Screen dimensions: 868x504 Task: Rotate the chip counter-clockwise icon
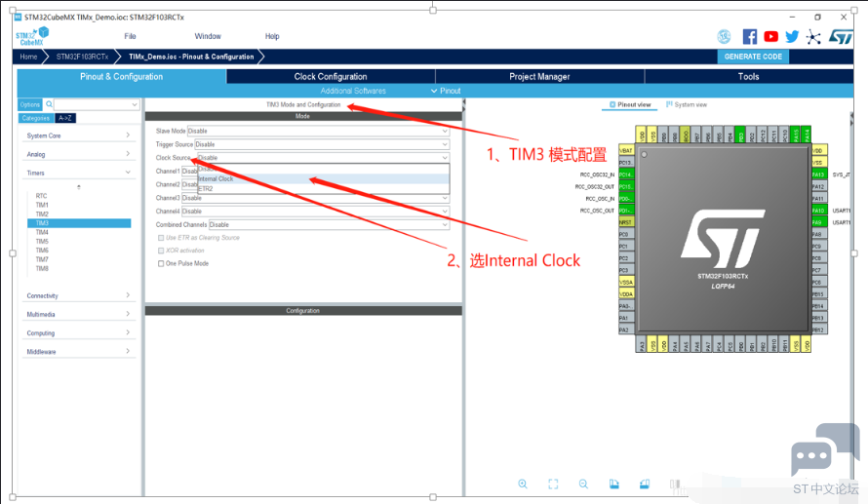coord(645,485)
